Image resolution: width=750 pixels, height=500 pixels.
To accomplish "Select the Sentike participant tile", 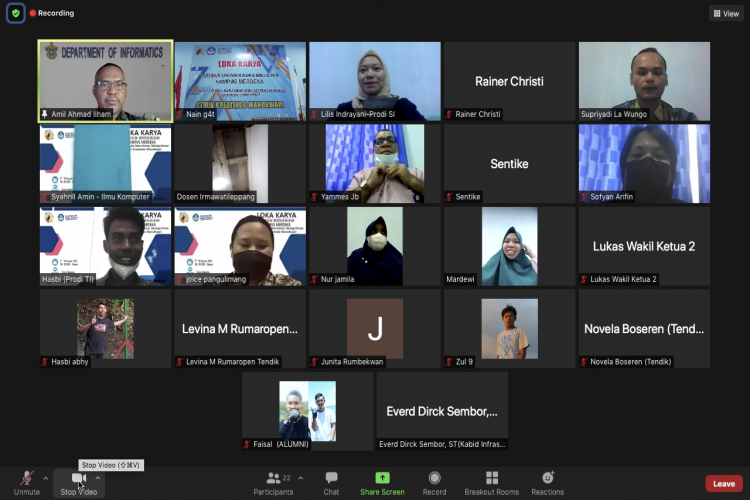I will tap(509, 164).
